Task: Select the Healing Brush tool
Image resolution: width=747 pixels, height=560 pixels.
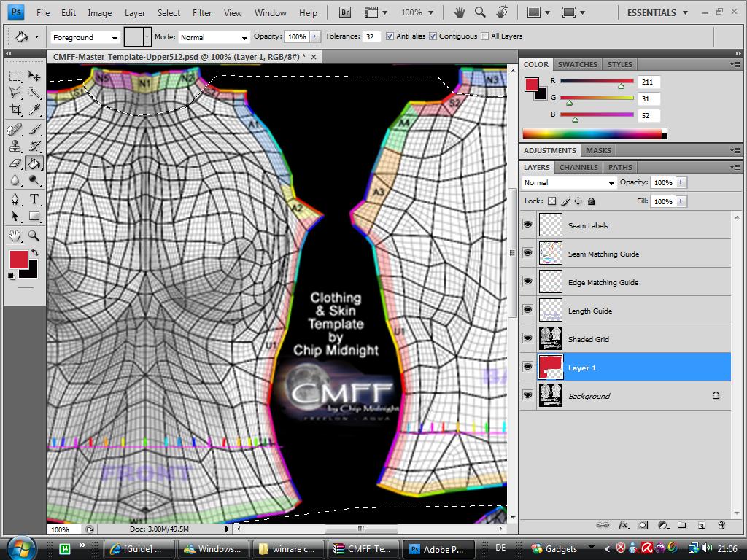Action: point(15,129)
